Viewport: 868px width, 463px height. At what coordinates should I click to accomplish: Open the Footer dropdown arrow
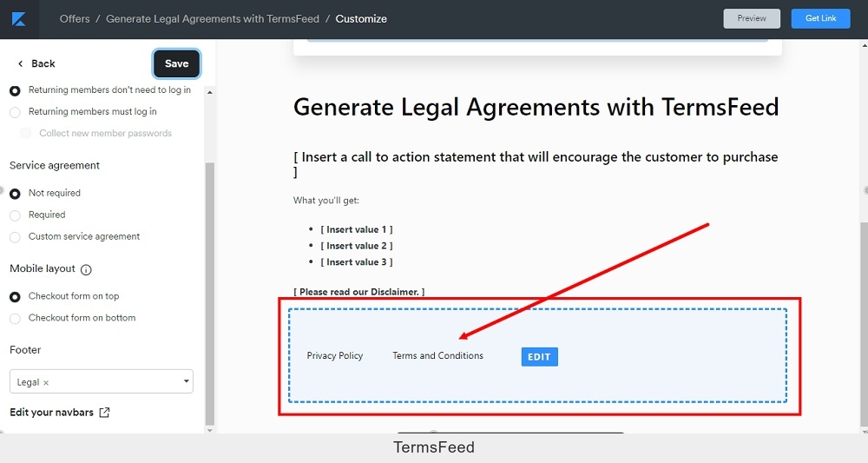pos(186,381)
